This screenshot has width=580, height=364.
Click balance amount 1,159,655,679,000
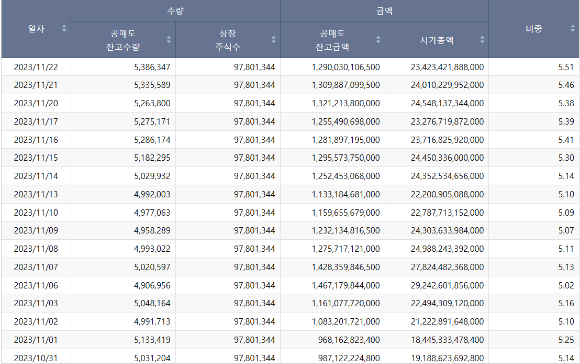click(346, 213)
